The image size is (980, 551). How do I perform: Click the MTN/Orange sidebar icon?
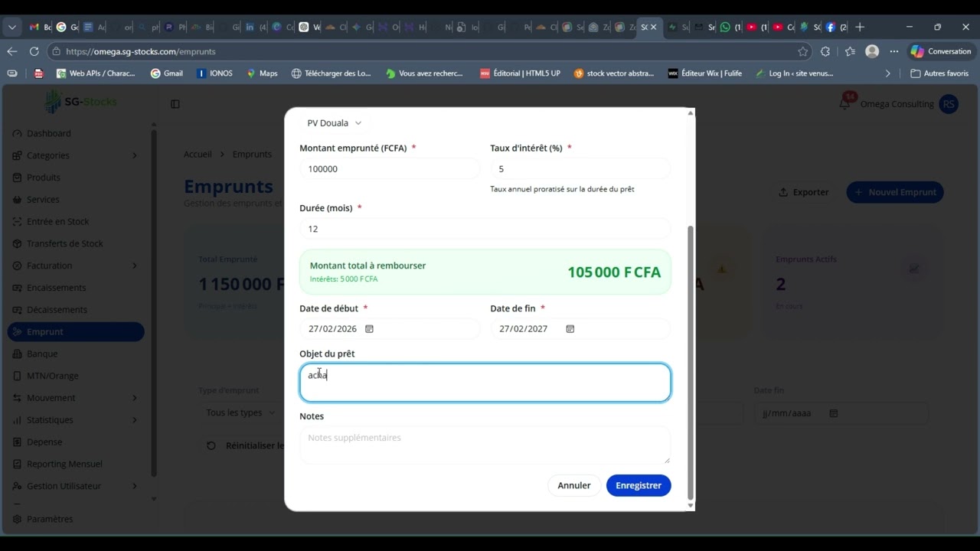17,376
